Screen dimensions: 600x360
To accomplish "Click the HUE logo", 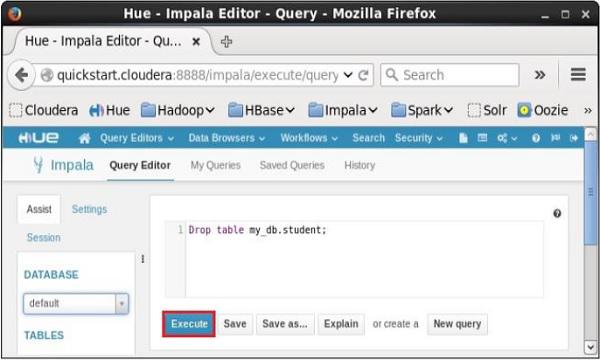I will click(x=38, y=138).
